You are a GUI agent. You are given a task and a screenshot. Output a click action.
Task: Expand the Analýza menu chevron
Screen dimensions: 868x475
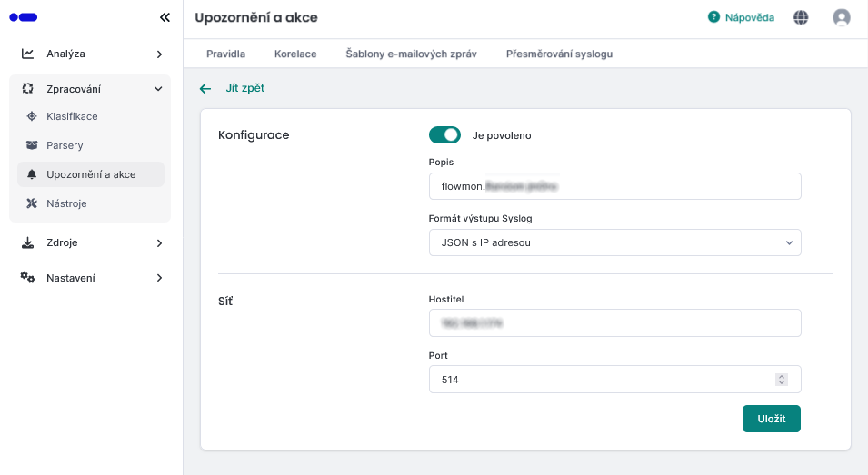tap(159, 54)
